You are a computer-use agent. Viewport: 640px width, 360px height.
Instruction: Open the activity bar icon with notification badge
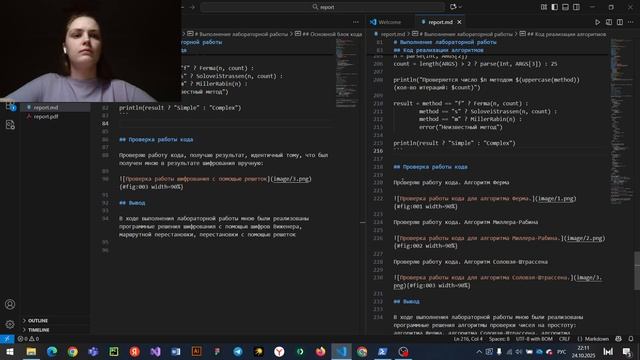pyautogui.click(x=10, y=106)
